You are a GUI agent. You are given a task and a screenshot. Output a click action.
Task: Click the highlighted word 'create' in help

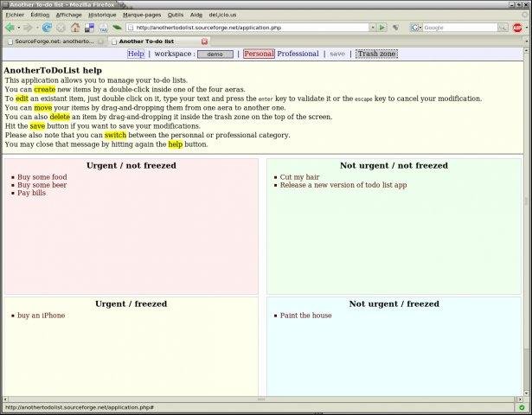45,90
